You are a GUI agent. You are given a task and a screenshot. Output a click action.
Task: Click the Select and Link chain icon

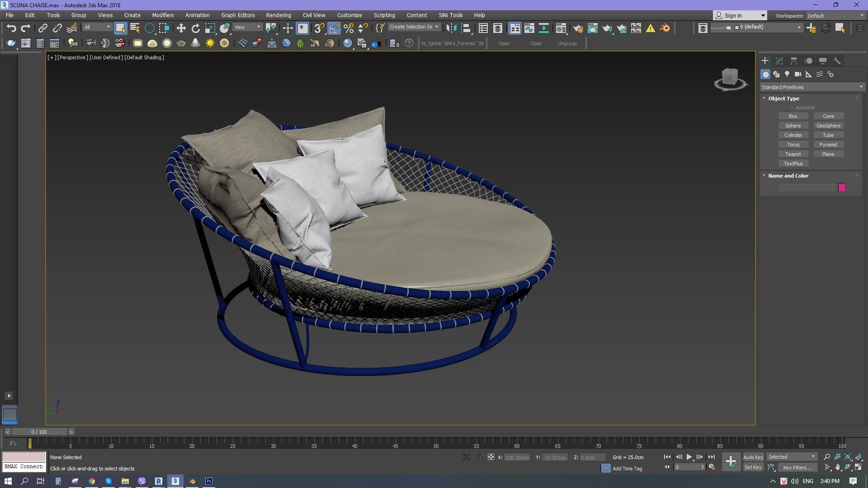point(42,28)
